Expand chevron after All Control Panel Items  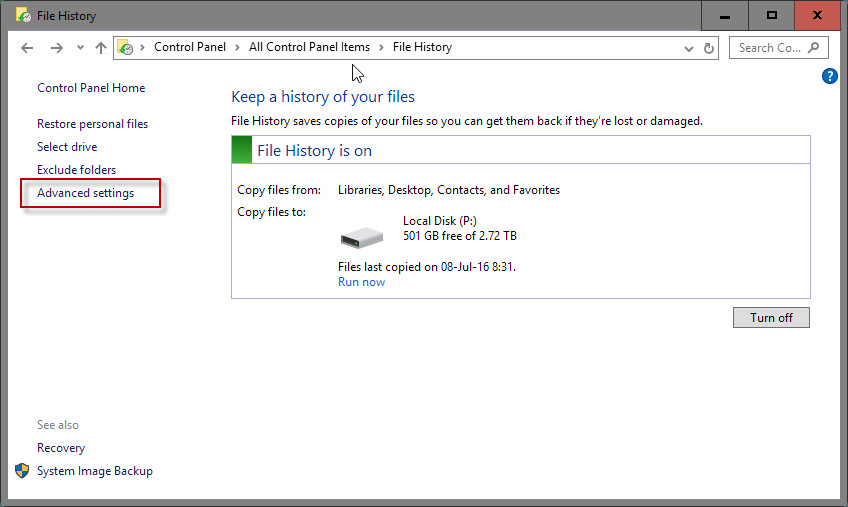[381, 48]
